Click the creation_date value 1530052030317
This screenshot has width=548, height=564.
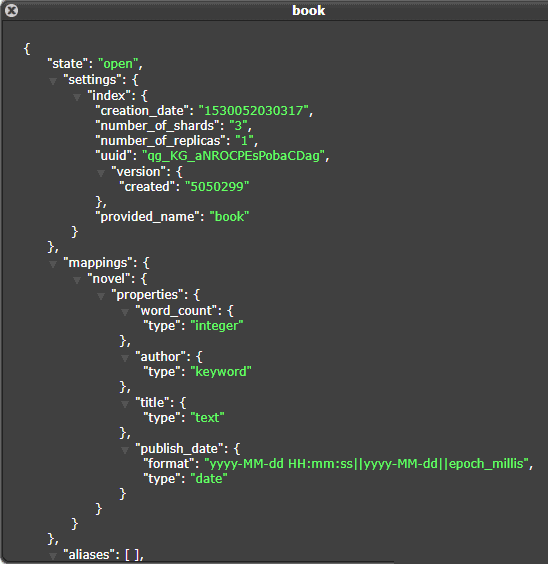pyautogui.click(x=254, y=111)
